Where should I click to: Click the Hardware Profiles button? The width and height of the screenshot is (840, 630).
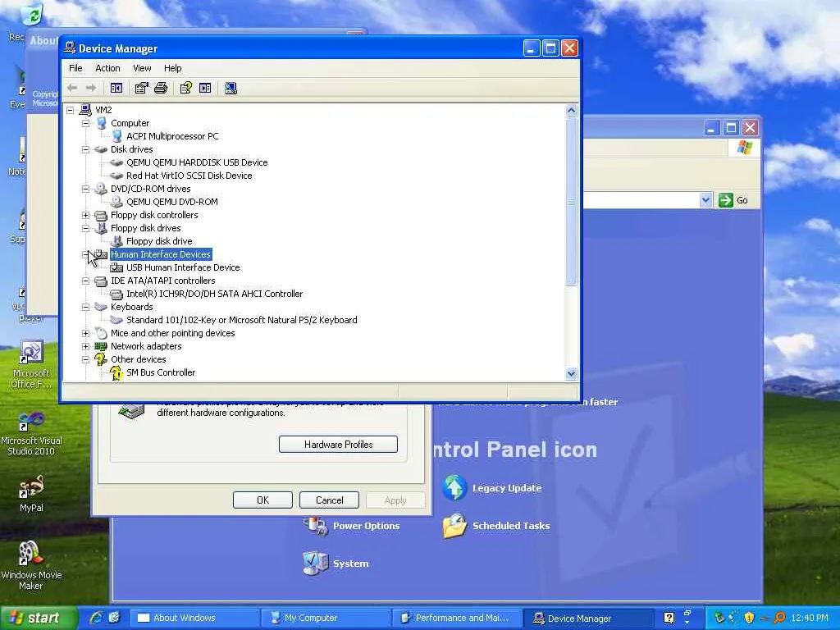338,444
